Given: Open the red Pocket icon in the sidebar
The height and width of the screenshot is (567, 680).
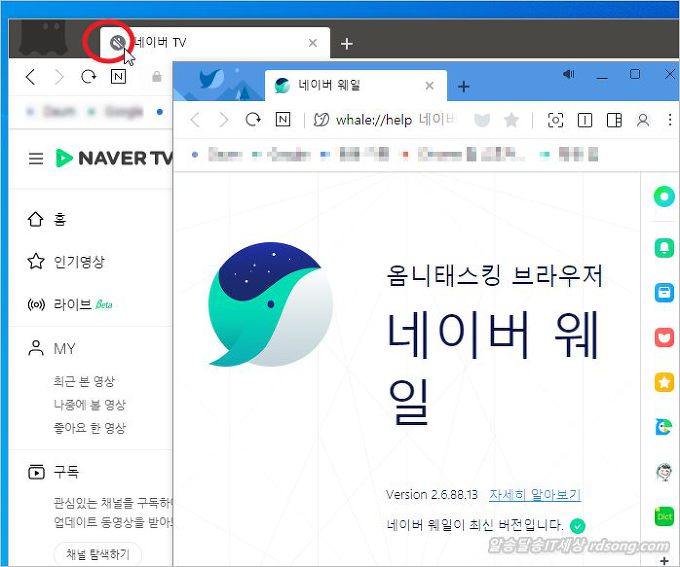Looking at the screenshot, I should click(664, 337).
